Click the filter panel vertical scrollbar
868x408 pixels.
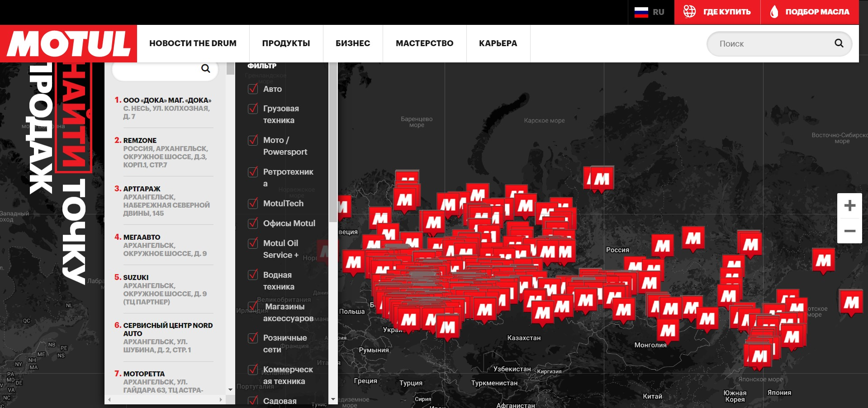[333, 145]
